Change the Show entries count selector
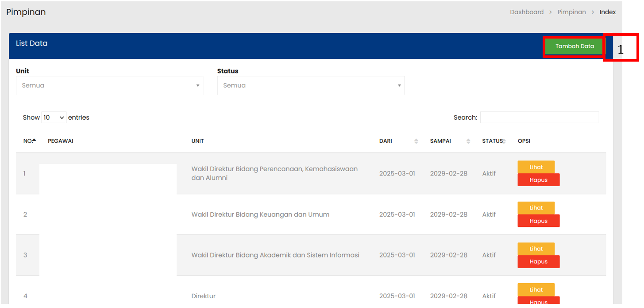644x308 pixels. pos(54,118)
